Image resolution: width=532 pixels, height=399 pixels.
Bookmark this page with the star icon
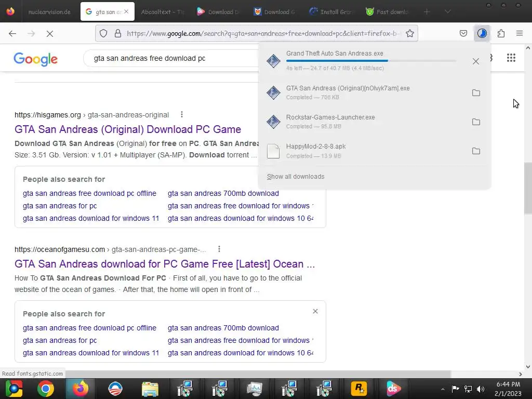click(410, 33)
